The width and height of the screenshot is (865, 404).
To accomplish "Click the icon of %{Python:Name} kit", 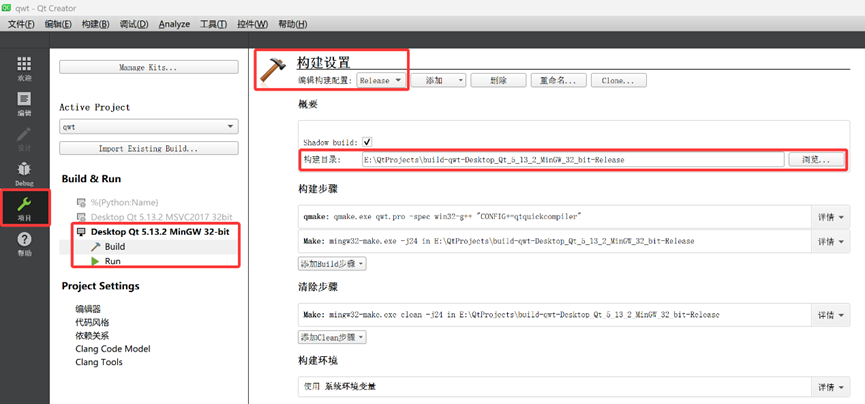I will click(81, 203).
